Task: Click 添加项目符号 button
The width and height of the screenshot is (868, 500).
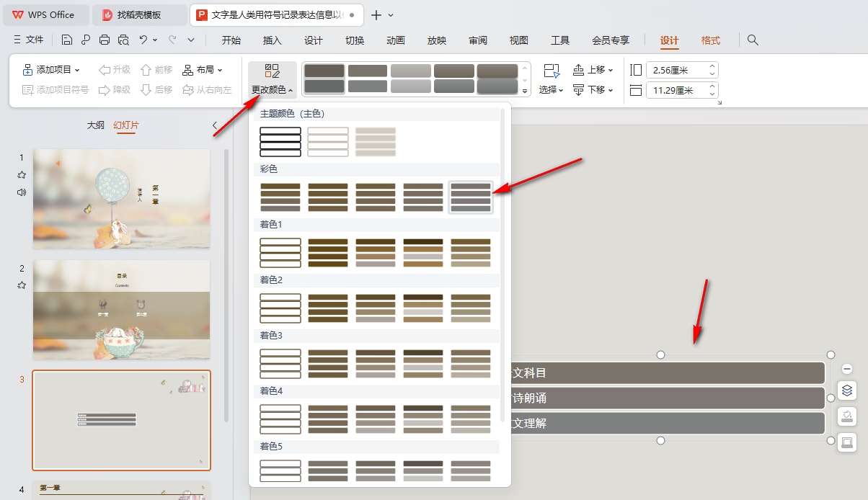Action: click(56, 90)
